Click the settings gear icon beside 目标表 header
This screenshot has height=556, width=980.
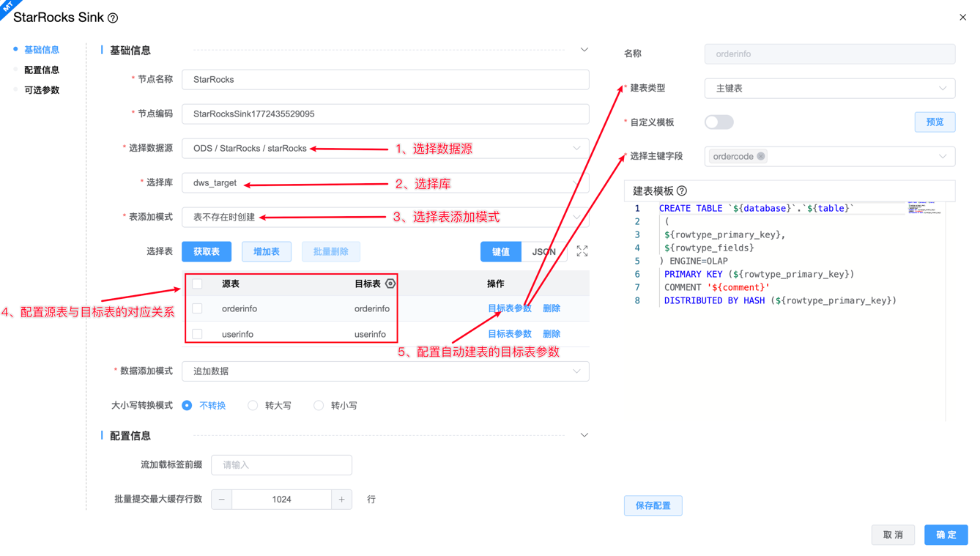390,283
